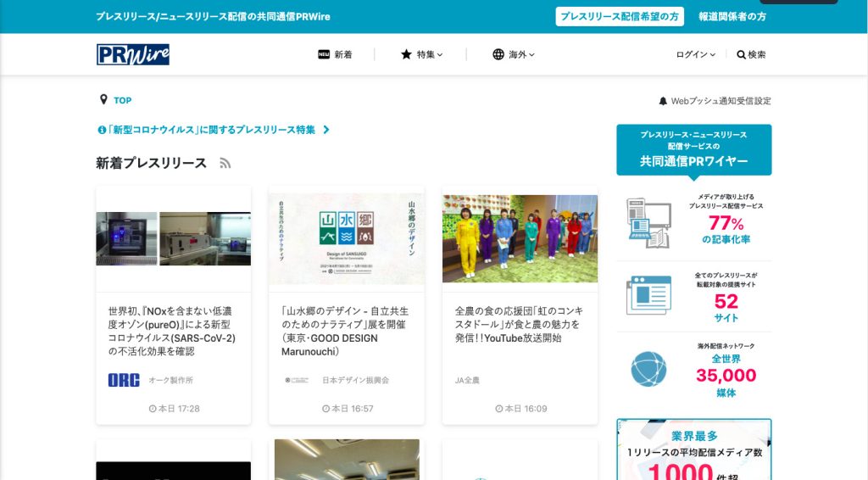
Task: Open the ログイン dropdown
Action: (695, 54)
